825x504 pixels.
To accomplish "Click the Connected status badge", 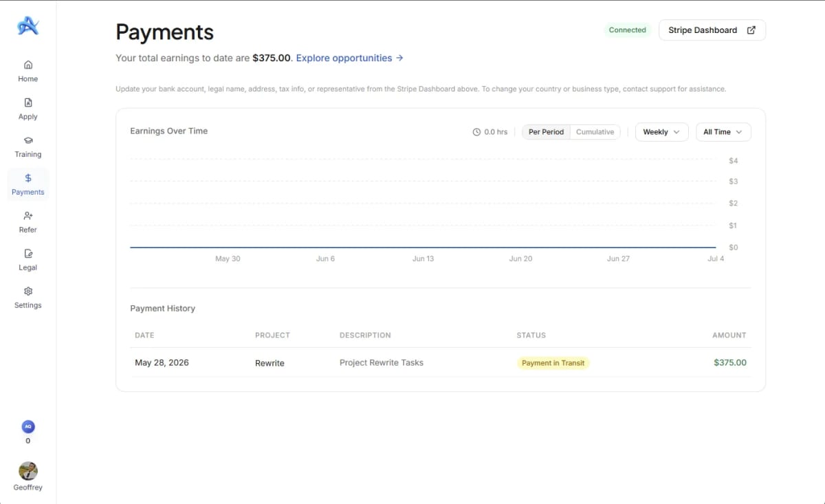I will coord(628,30).
